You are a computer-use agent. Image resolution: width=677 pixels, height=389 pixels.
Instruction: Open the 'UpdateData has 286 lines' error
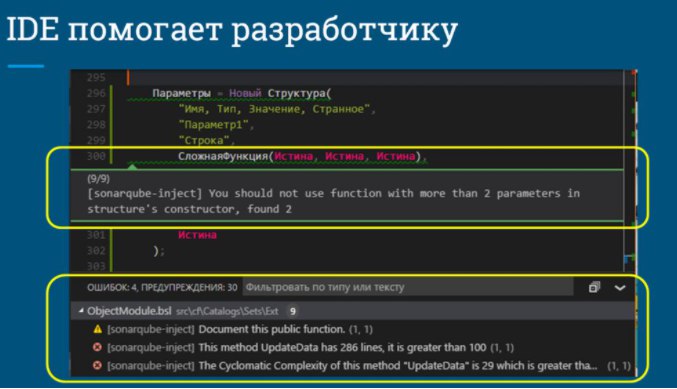tap(342, 347)
